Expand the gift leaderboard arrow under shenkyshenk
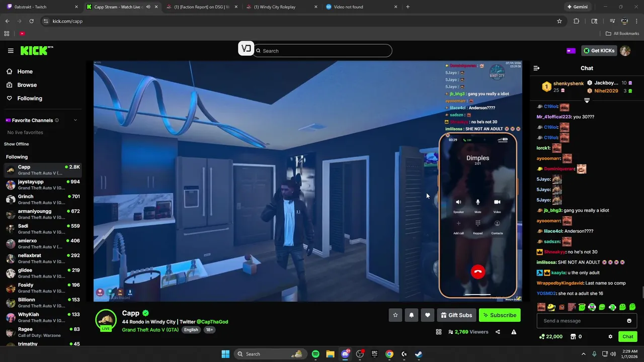This screenshot has height=362, width=644. tap(587, 101)
